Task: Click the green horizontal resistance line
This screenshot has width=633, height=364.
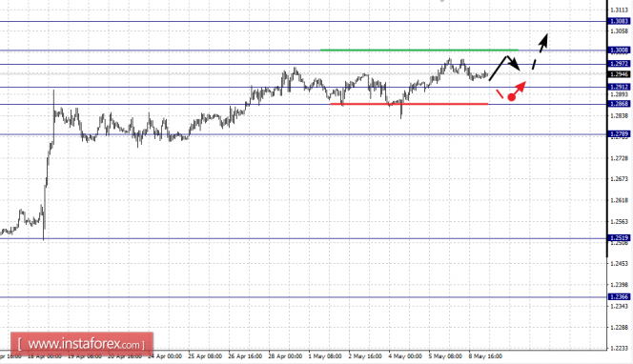Action: pos(419,51)
